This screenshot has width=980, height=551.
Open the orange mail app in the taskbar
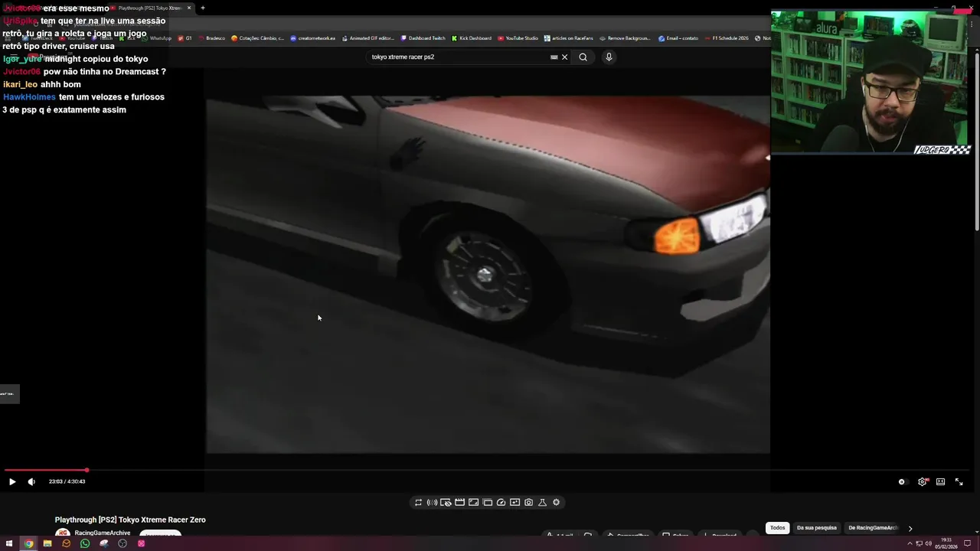pos(66,543)
